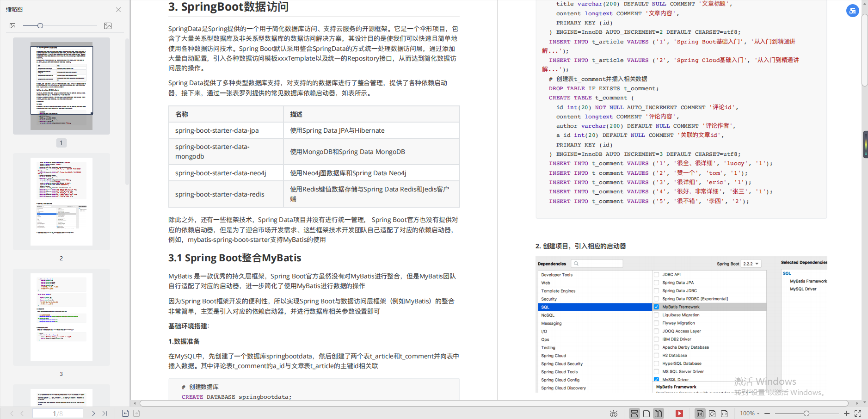Open page 1 thumbnail
Viewport: 868px width, 419px height.
62,86
